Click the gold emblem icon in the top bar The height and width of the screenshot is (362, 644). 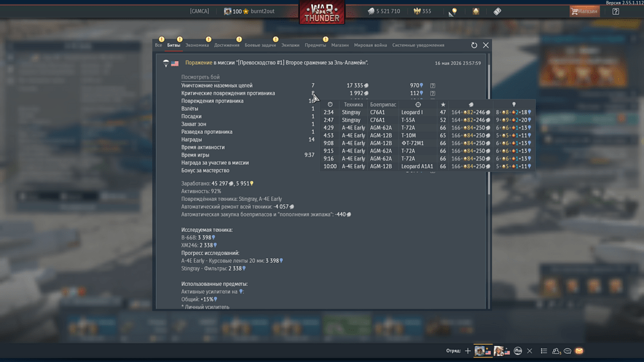click(476, 12)
